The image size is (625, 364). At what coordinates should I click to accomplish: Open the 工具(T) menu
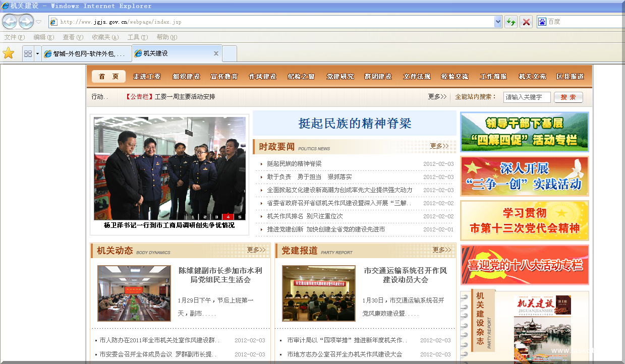pyautogui.click(x=137, y=37)
